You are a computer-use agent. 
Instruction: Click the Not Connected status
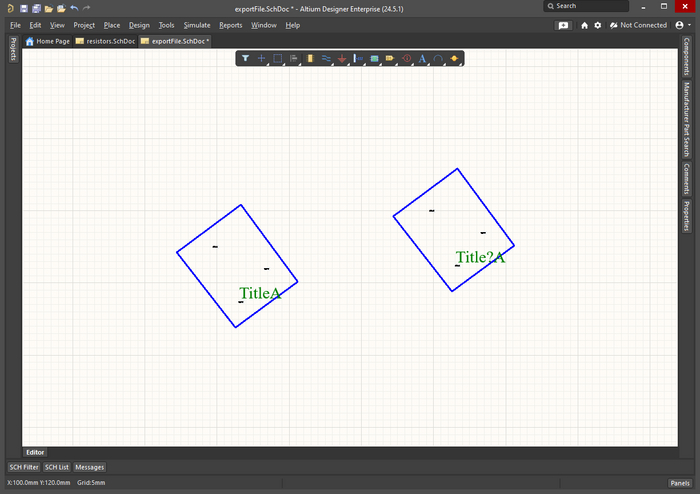coord(638,25)
